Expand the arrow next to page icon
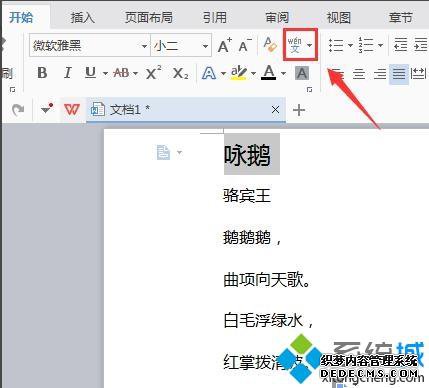The height and width of the screenshot is (388, 429). click(x=180, y=153)
